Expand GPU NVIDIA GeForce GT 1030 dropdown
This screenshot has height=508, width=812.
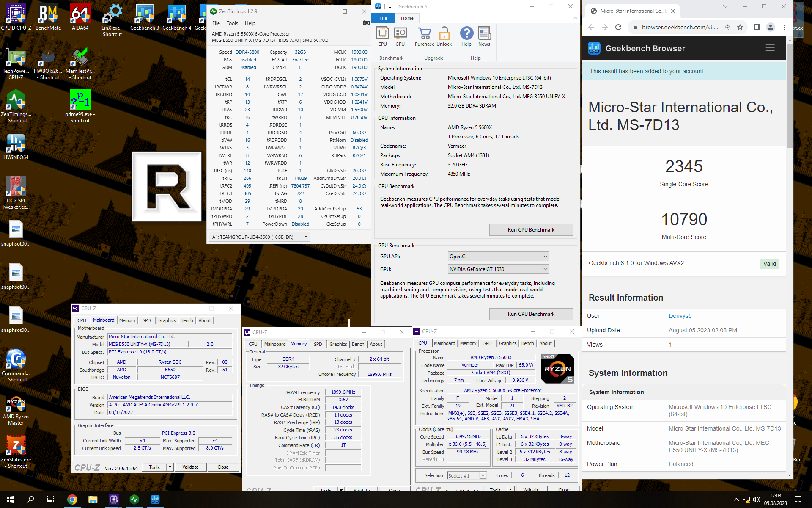498,269
